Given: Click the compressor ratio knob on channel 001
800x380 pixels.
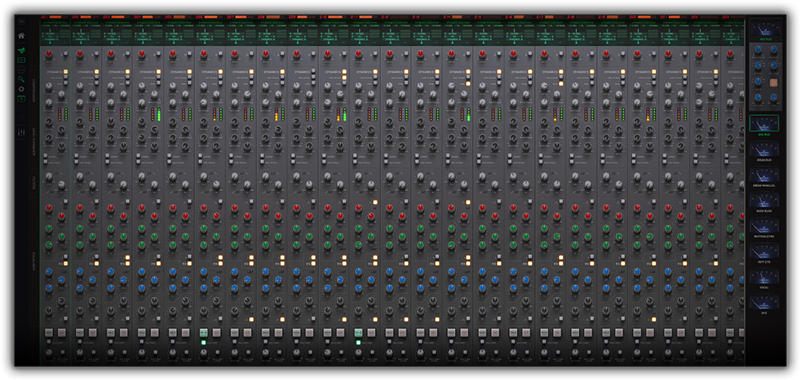Looking at the screenshot, I should 49,87.
